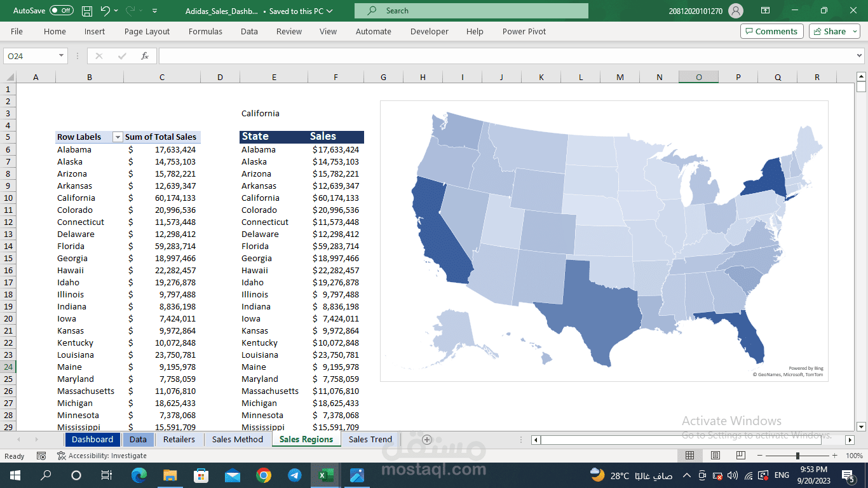Open the Data ribbon tab

[x=249, y=31]
